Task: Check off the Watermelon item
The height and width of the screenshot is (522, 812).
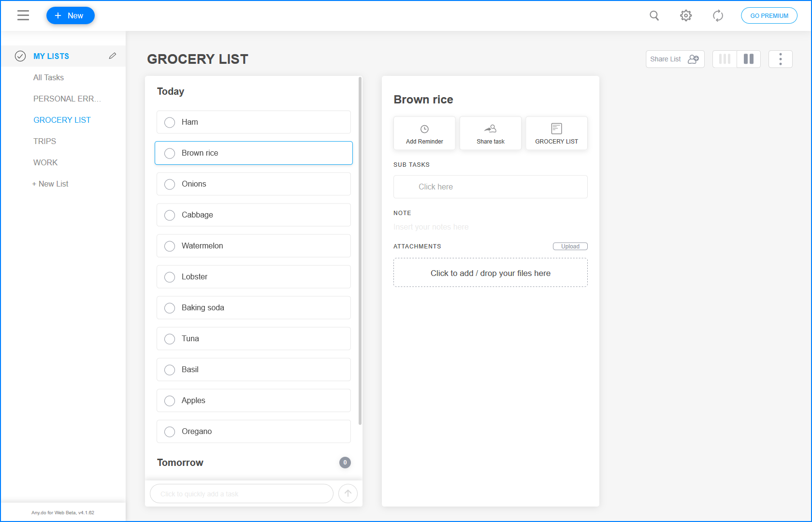Action: pos(169,246)
